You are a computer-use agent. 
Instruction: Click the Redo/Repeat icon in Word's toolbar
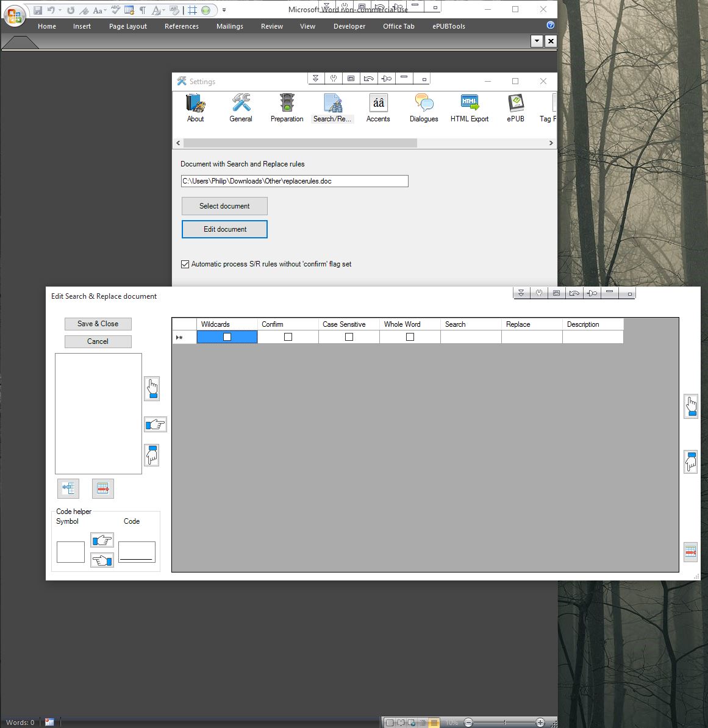coord(71,10)
